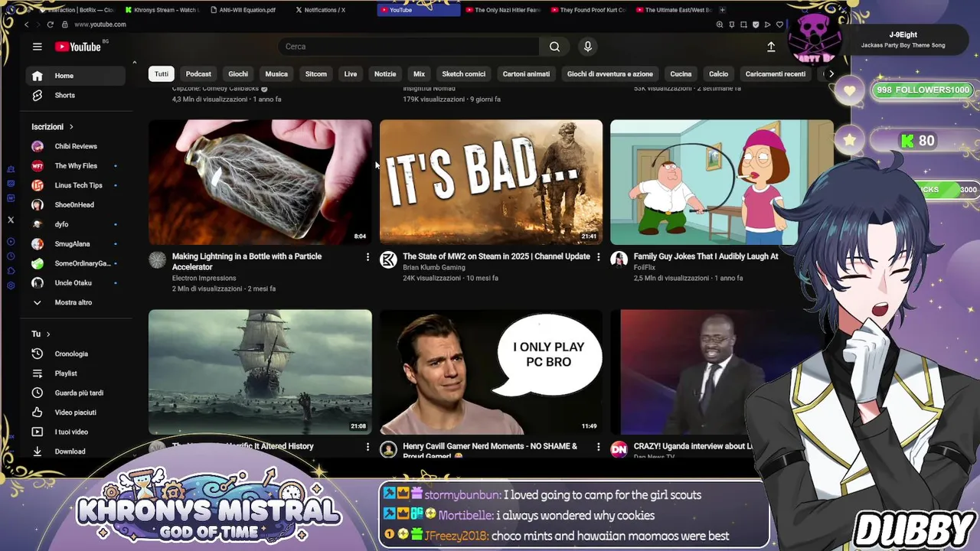Open The Why Files subscription
The width and height of the screenshot is (980, 551).
click(75, 165)
